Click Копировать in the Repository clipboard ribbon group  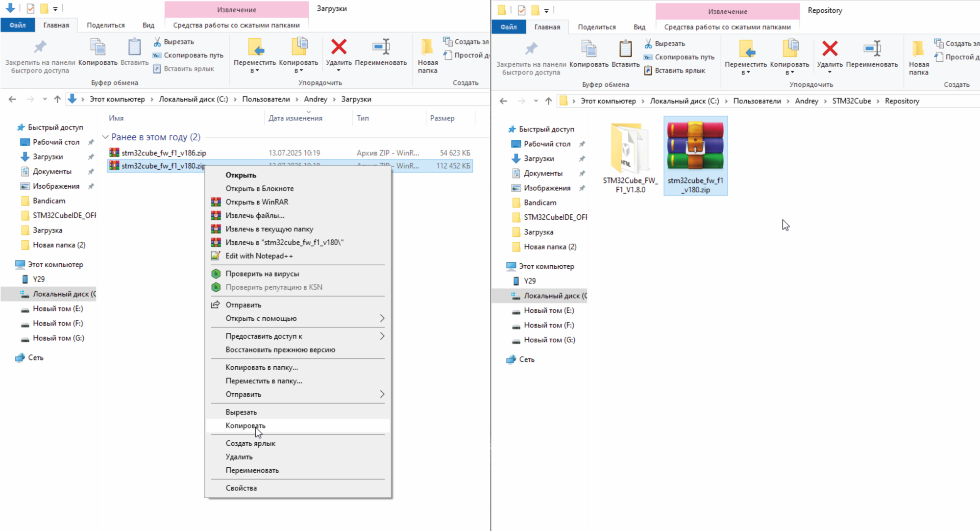pyautogui.click(x=589, y=54)
